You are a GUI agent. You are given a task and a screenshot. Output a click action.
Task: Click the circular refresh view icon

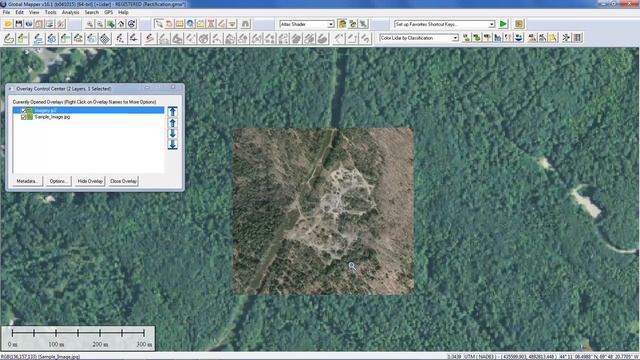pyautogui.click(x=132, y=24)
